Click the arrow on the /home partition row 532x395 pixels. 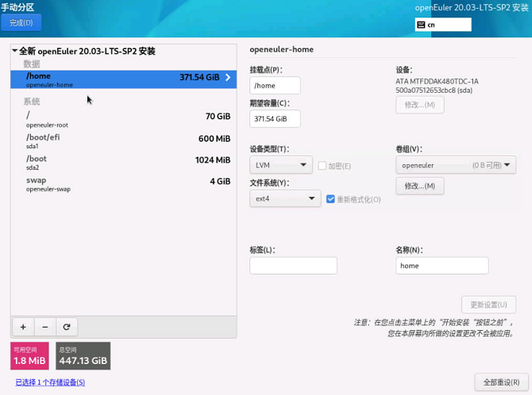click(x=228, y=78)
